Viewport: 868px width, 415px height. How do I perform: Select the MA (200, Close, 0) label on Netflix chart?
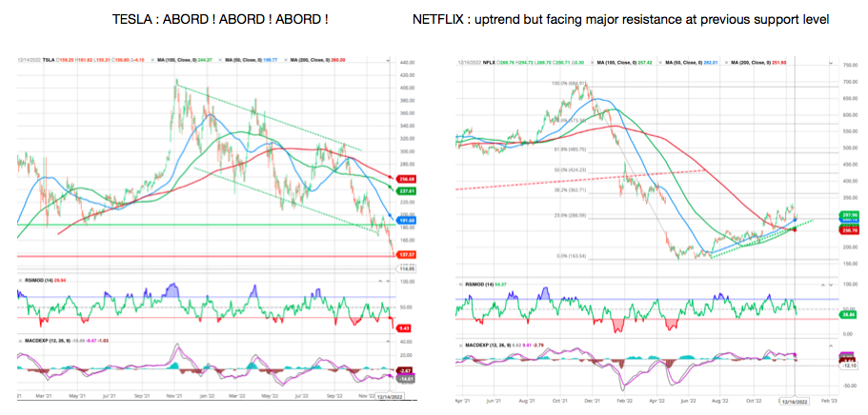(751, 63)
